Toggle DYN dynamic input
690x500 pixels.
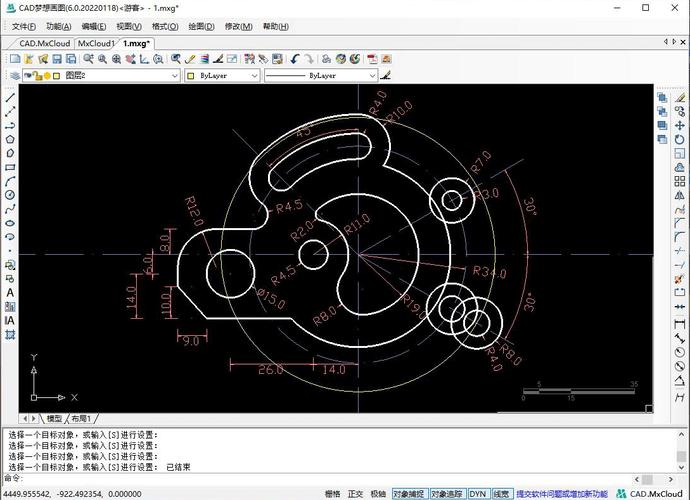[477, 494]
